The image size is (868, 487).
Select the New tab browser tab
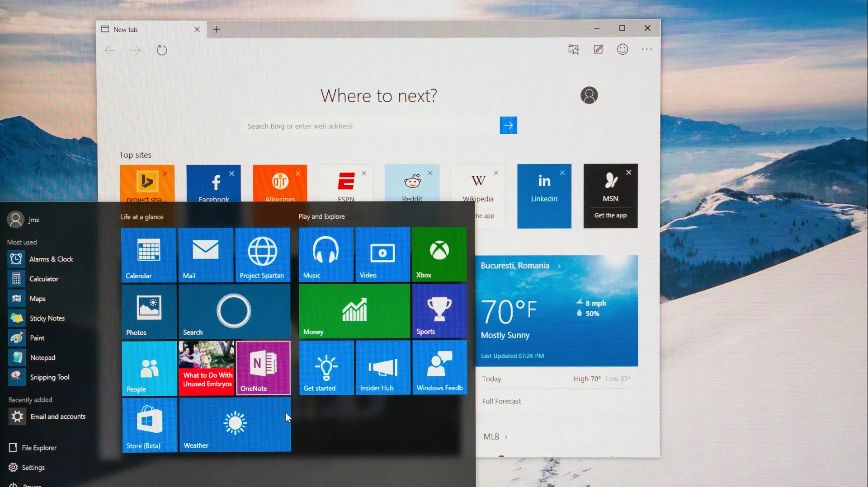pos(151,29)
